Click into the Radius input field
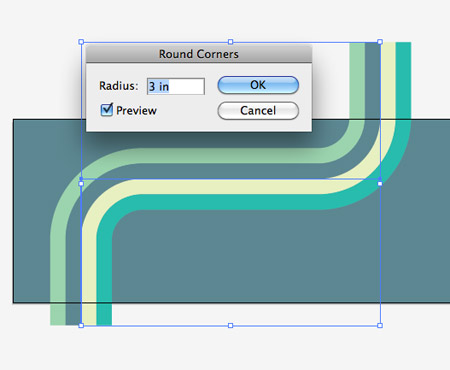Viewport: 450px width, 370px height. pos(176,86)
